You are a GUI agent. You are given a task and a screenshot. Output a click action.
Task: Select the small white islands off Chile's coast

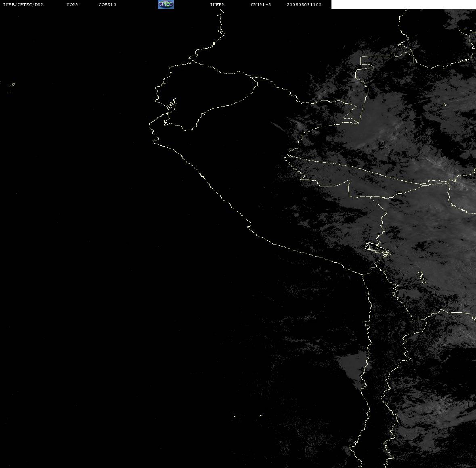point(247,416)
